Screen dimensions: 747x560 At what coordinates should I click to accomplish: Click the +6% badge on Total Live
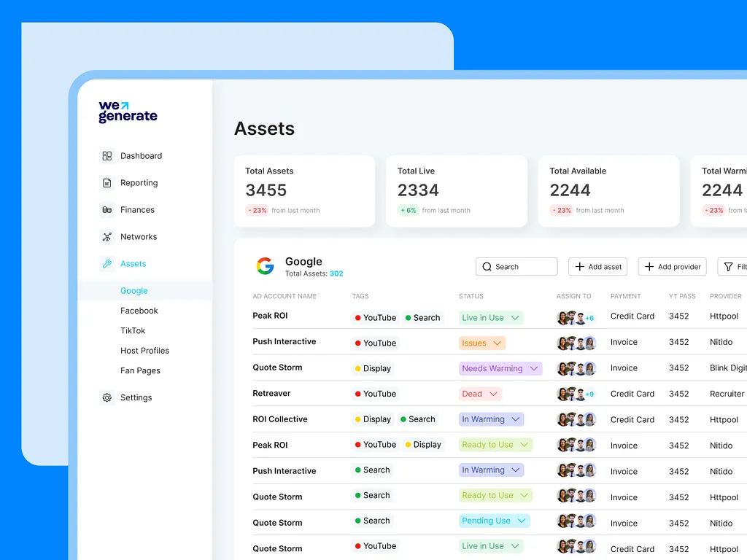[x=409, y=210]
